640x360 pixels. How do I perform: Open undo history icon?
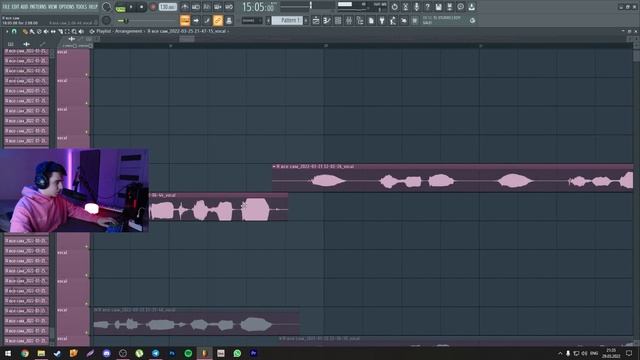click(394, 7)
